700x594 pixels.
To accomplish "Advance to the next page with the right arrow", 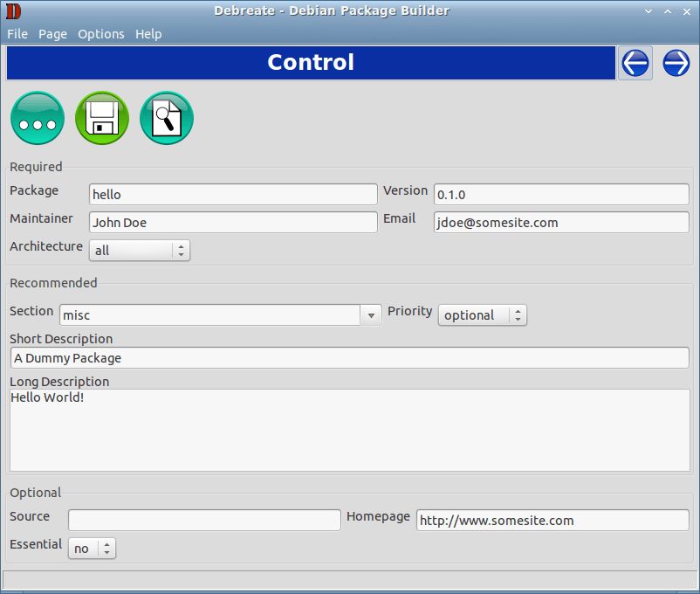I will [676, 63].
